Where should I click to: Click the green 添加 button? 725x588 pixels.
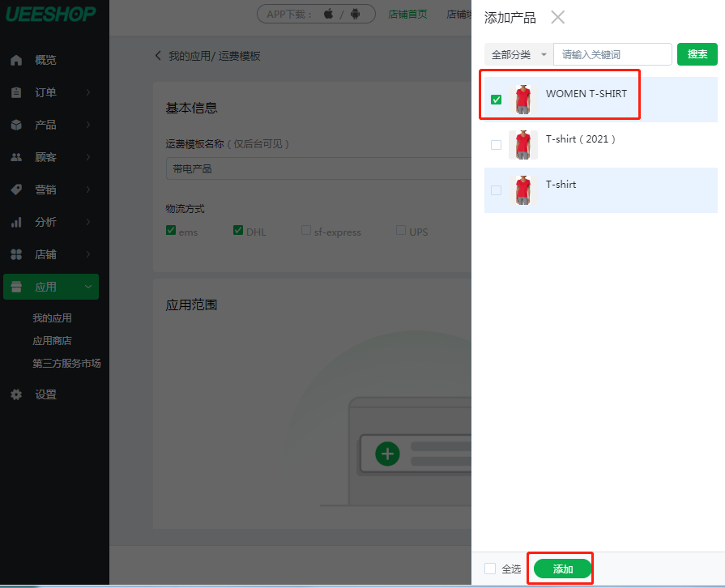click(563, 569)
